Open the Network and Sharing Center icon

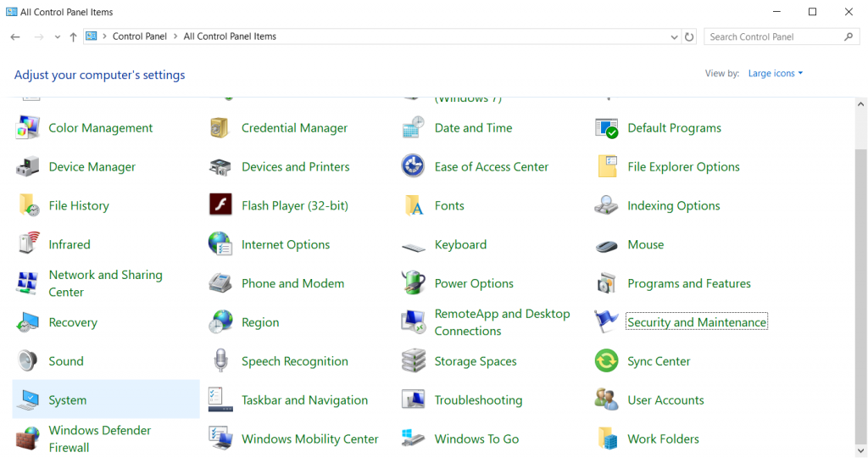point(27,283)
